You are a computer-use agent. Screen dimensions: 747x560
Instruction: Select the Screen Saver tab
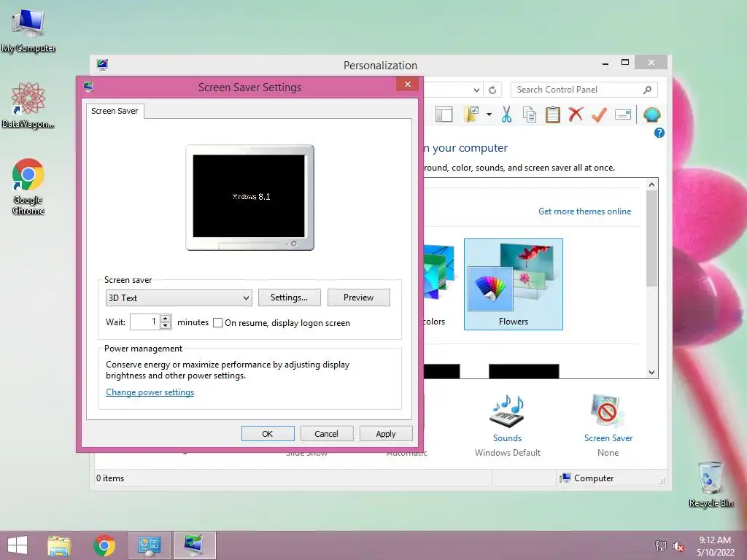point(115,111)
